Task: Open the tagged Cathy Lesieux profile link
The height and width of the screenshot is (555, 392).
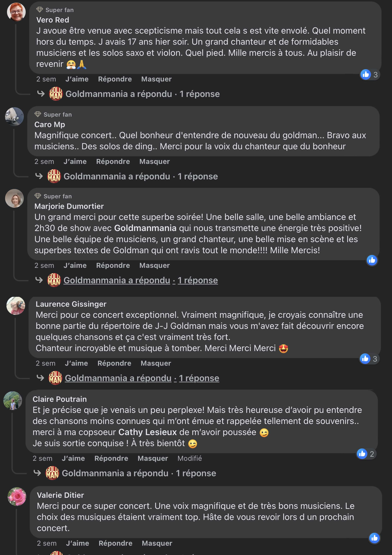Action: (x=147, y=432)
